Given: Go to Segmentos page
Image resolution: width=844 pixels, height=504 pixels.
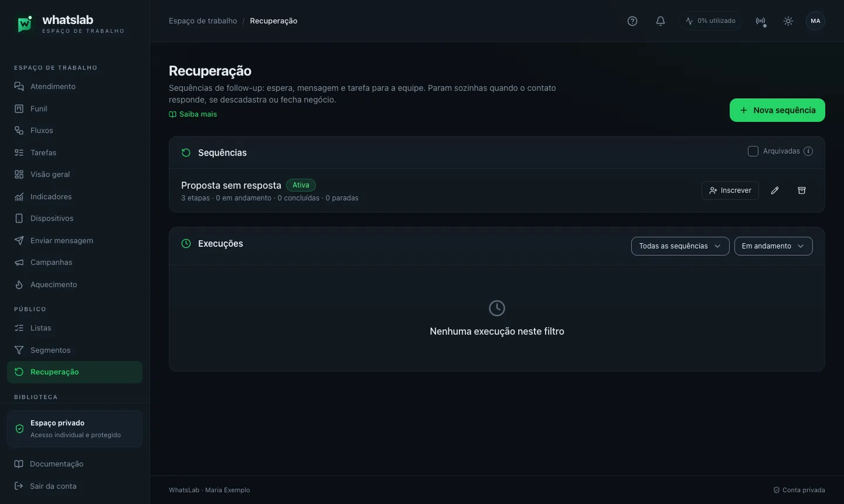Looking at the screenshot, I should pos(74,350).
